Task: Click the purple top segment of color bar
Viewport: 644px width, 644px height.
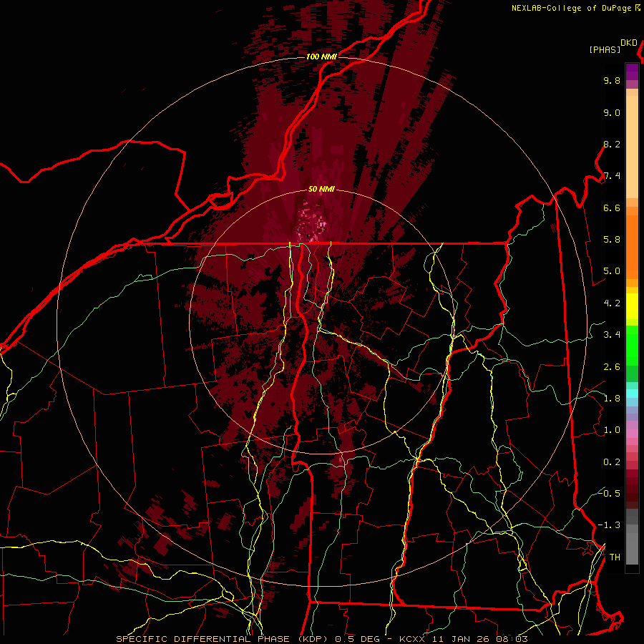Action: pyautogui.click(x=632, y=72)
